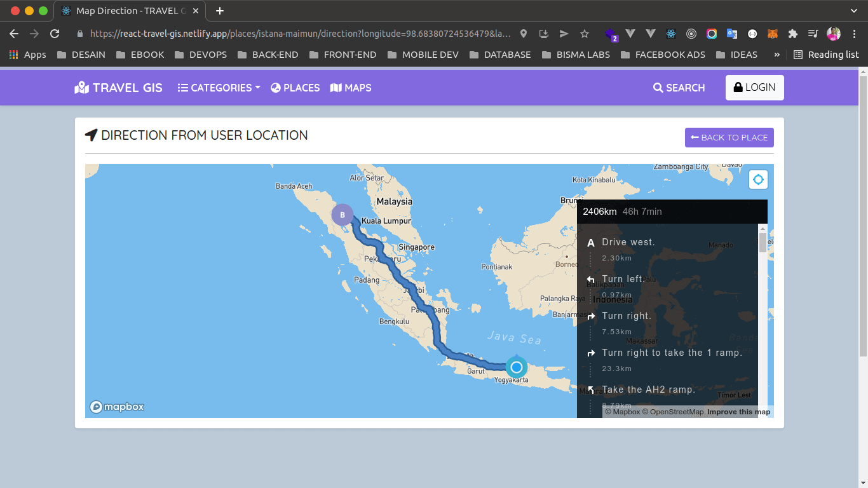The image size is (868, 488).
Task: Open Google Translate extension
Action: pyautogui.click(x=732, y=34)
